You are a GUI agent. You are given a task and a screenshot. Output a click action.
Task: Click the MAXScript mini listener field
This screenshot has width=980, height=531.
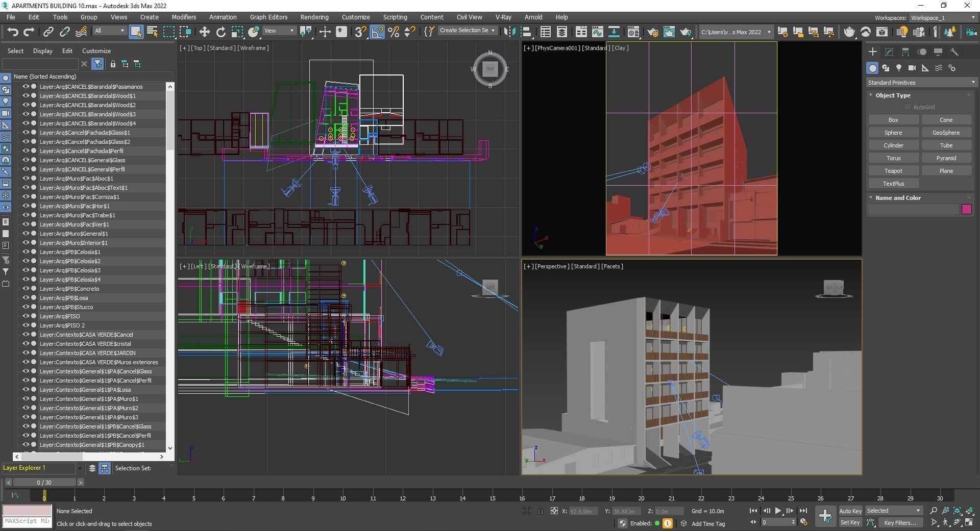(27, 521)
